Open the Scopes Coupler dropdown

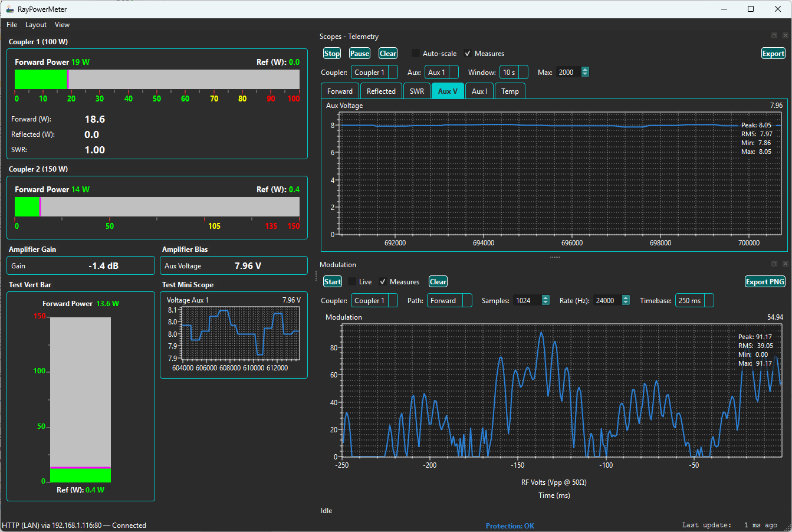click(374, 73)
